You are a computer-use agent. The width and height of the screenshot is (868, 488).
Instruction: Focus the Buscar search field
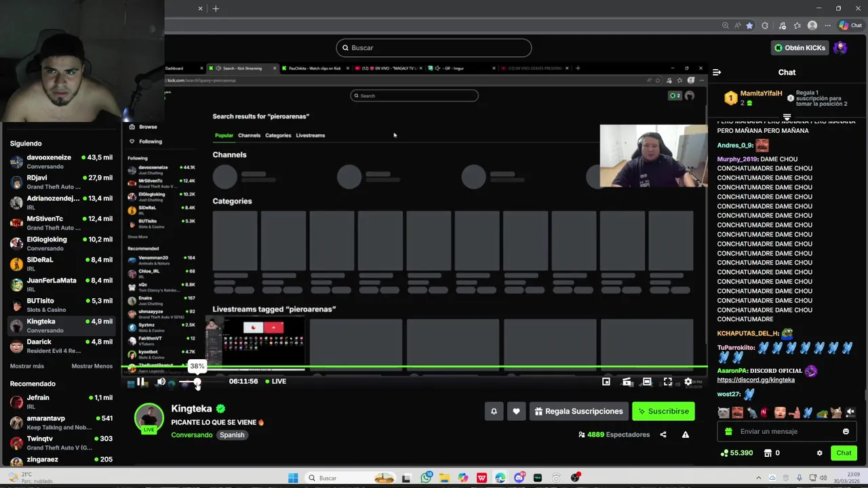[434, 47]
